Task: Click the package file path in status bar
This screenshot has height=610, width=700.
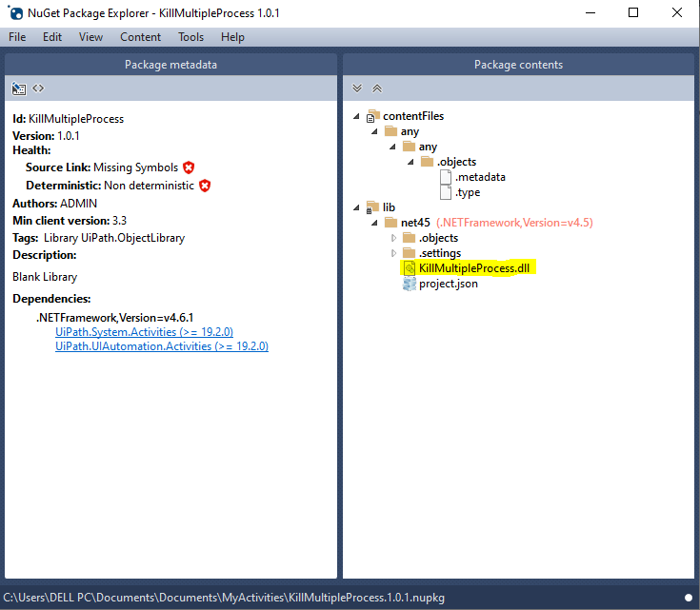Action: point(224,598)
